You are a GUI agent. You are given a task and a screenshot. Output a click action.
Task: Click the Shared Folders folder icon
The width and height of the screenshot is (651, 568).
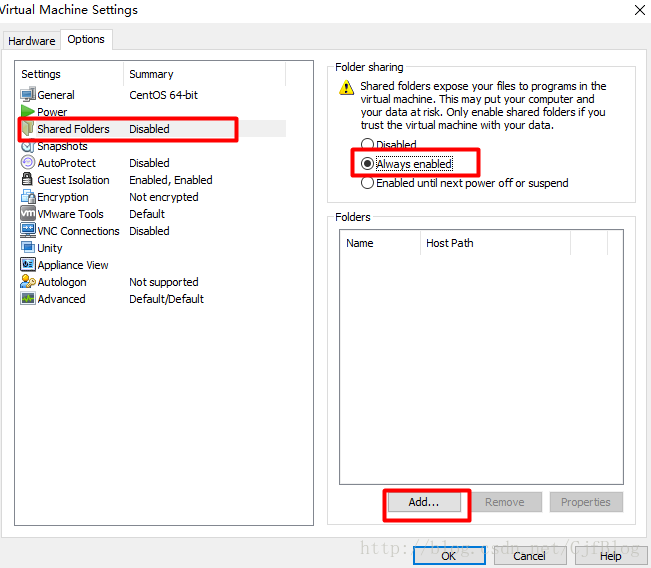coord(28,128)
